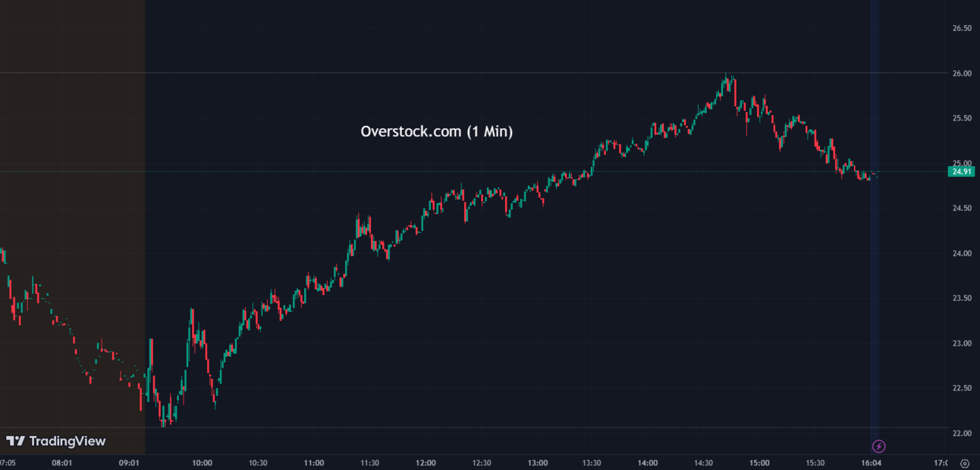Image resolution: width=980 pixels, height=470 pixels.
Task: Click the 13:00 time axis label
Action: pos(537,462)
